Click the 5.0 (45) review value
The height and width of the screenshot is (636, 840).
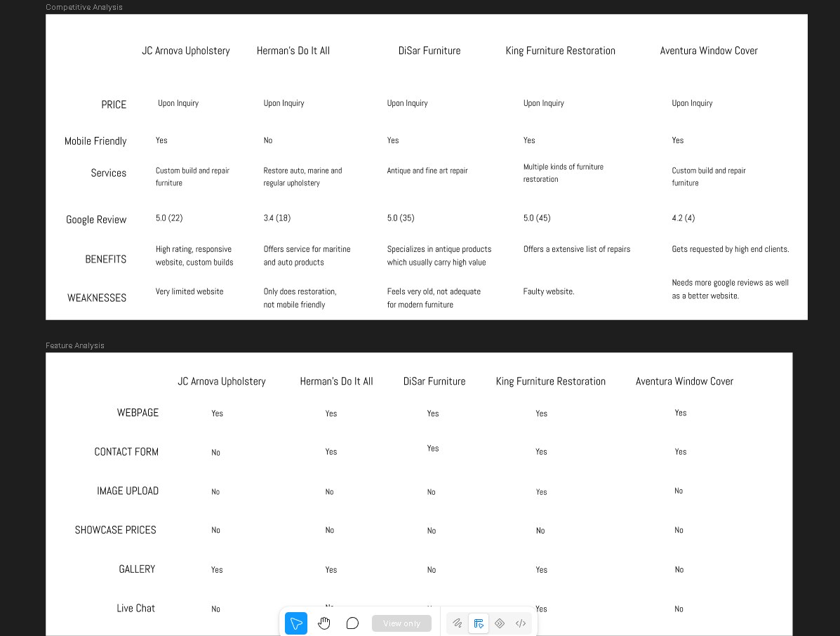tap(537, 218)
